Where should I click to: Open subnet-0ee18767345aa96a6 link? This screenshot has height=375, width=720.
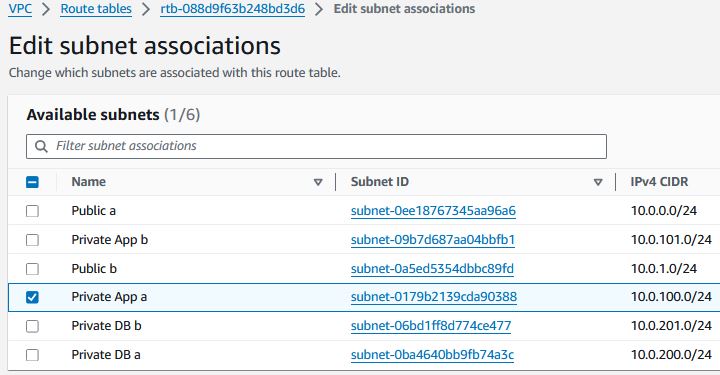tap(433, 211)
